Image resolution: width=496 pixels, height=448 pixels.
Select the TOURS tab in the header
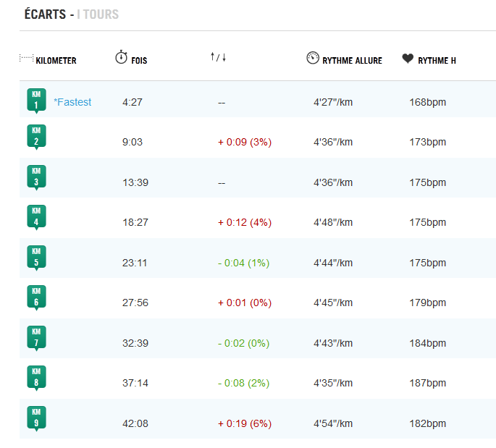pos(101,14)
